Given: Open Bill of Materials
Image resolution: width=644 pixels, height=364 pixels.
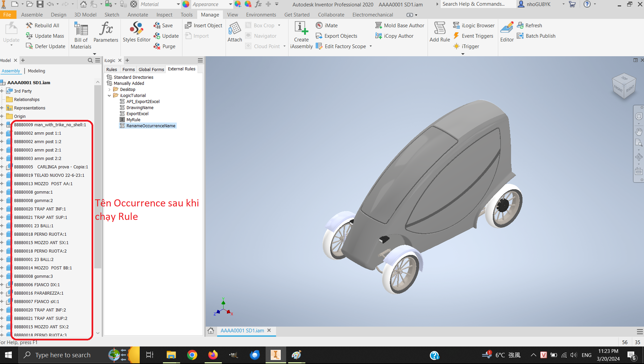Looking at the screenshot, I should (81, 35).
